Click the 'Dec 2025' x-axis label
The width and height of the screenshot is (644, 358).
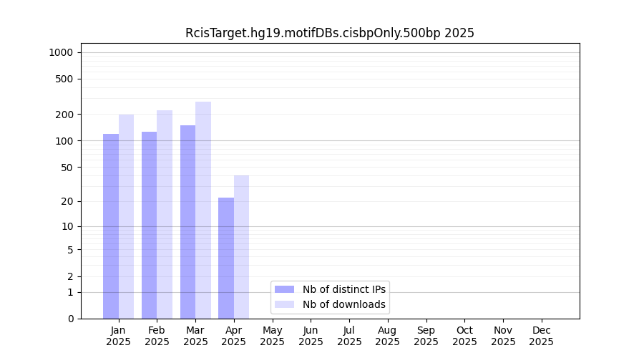coord(542,336)
